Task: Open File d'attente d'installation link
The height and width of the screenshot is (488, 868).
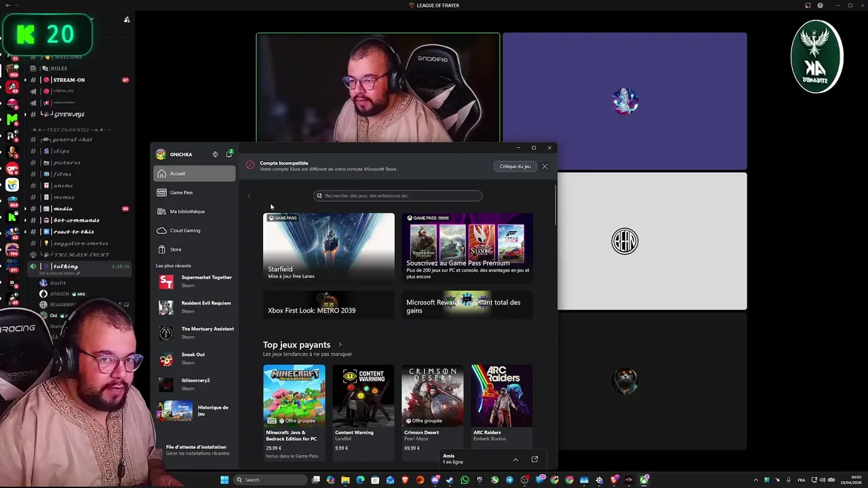Action: [197, 450]
